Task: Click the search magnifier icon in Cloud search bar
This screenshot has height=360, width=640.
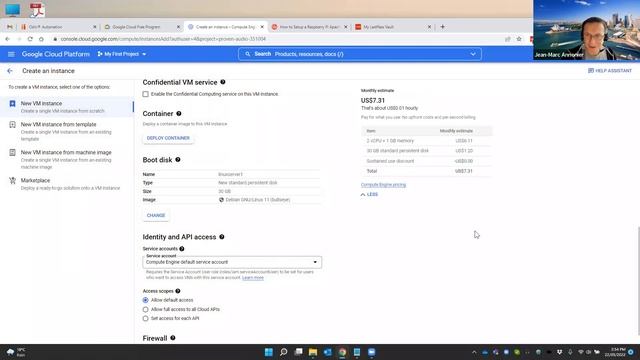Action: click(x=247, y=54)
